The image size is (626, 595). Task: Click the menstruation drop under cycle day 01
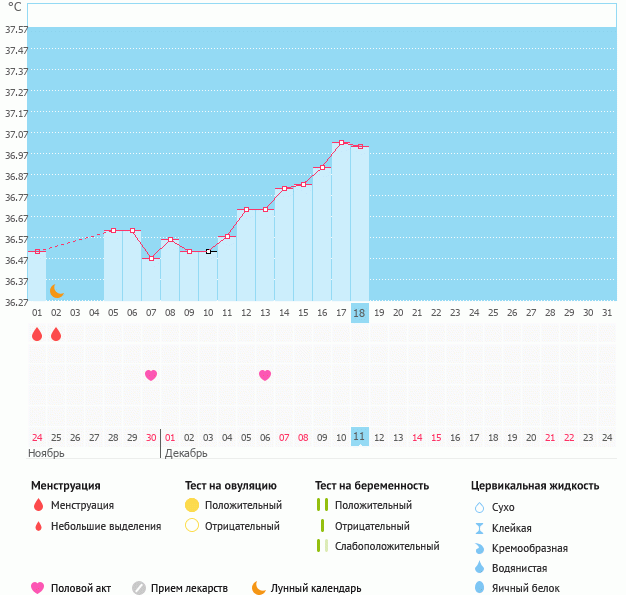(37, 334)
